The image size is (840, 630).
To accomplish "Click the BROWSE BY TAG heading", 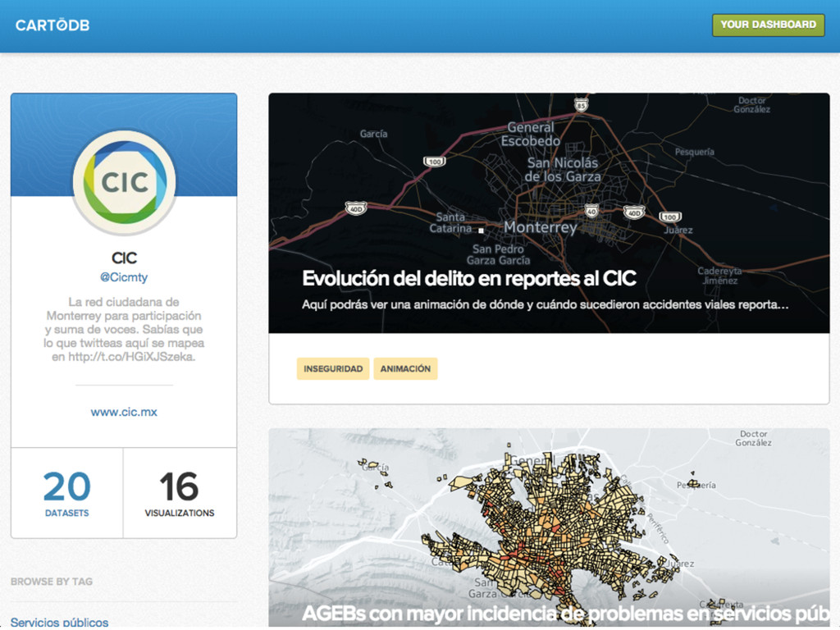I will 52,582.
